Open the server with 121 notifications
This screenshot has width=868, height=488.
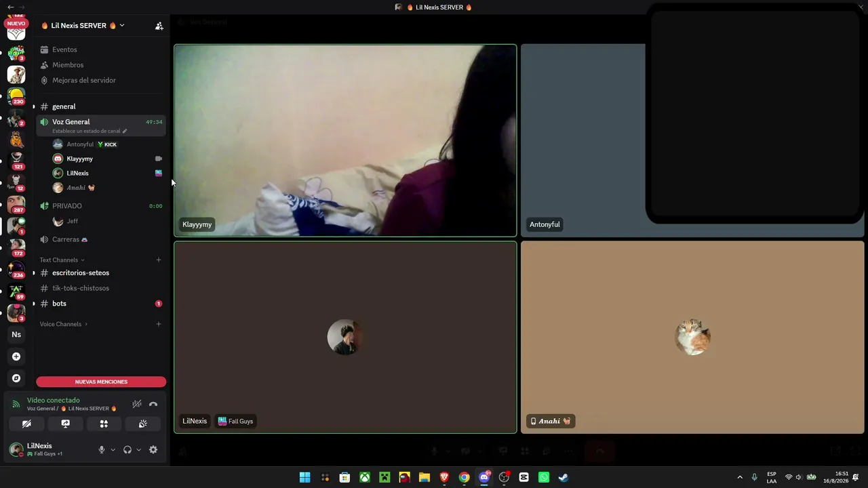point(16,161)
